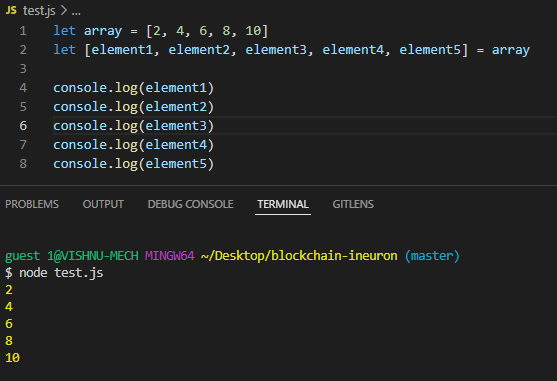Switch to the PROBLEMS tab
557x381 pixels.
coord(32,204)
